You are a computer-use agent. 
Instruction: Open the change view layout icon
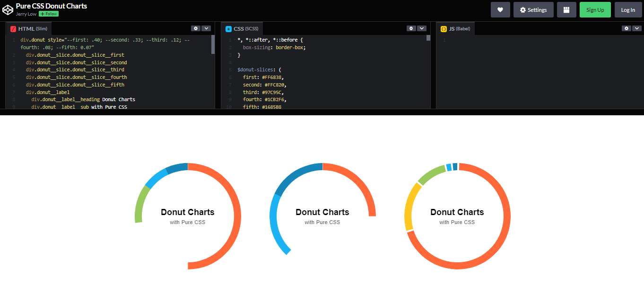coord(566,10)
